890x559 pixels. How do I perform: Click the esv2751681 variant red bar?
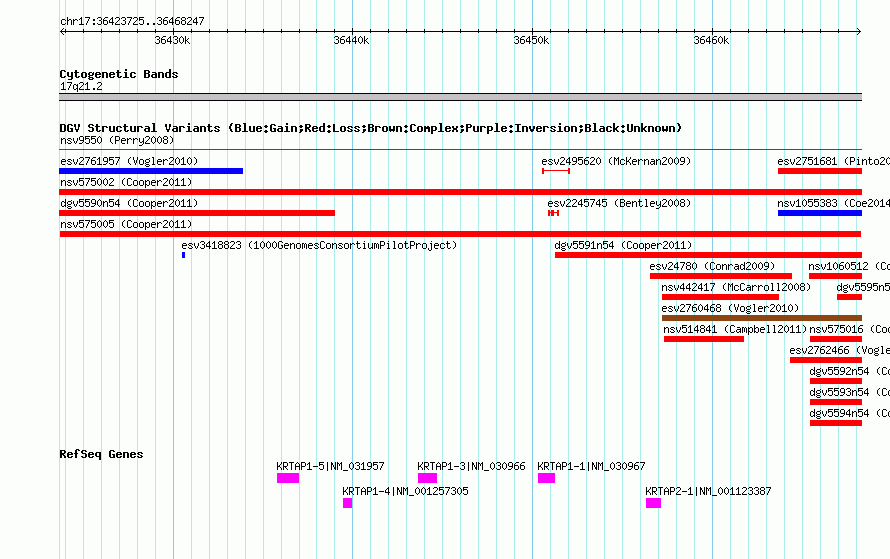(820, 171)
